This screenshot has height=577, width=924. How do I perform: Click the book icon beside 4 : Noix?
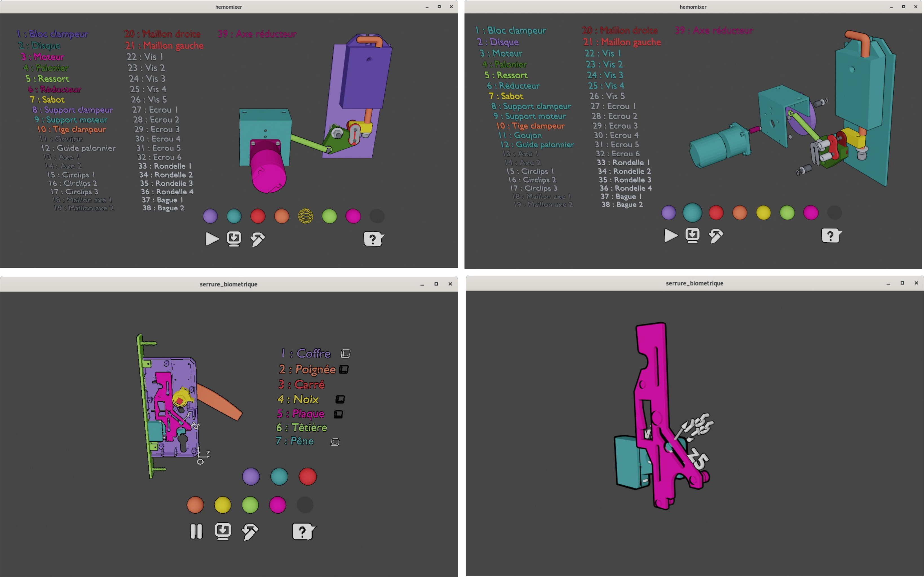(340, 399)
